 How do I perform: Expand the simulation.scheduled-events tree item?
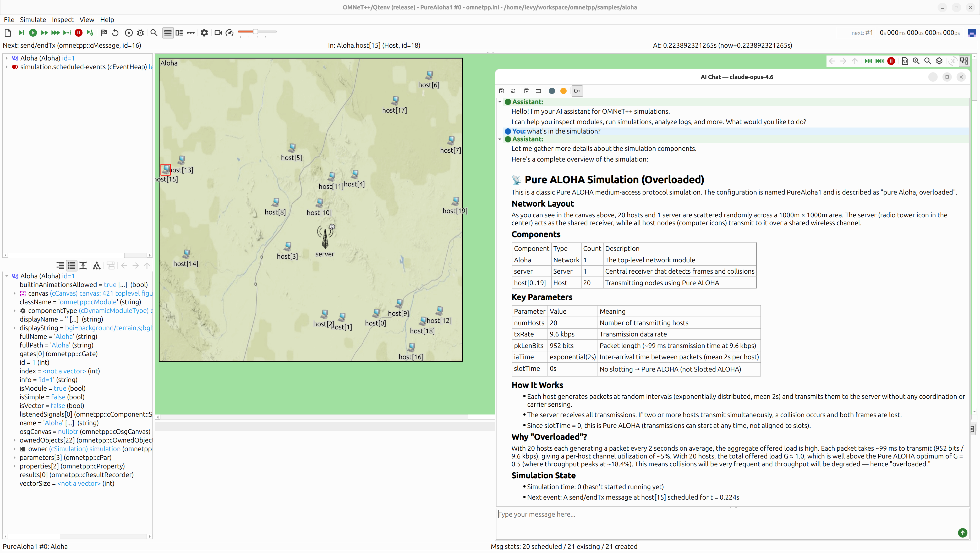pos(7,67)
